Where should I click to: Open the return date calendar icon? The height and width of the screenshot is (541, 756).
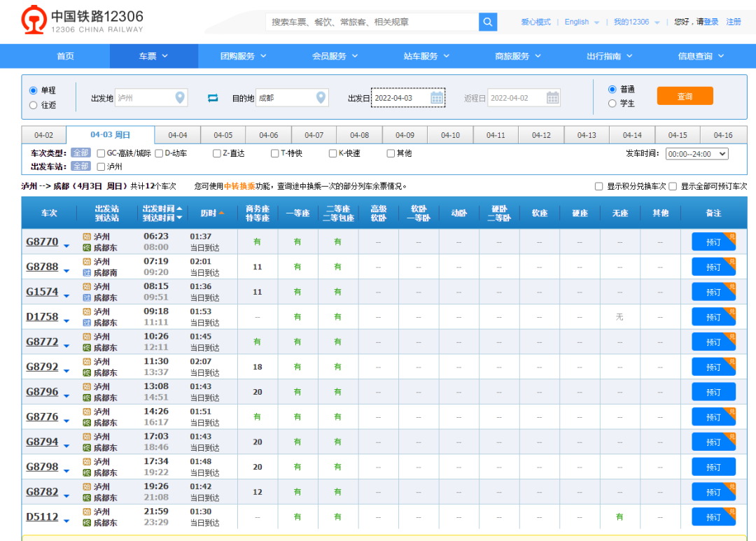(x=553, y=98)
